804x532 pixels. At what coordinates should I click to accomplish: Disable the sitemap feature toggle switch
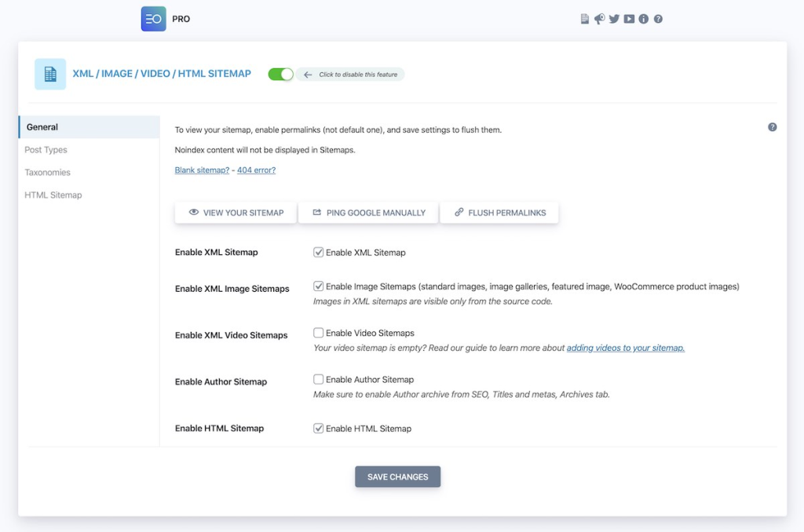[280, 74]
